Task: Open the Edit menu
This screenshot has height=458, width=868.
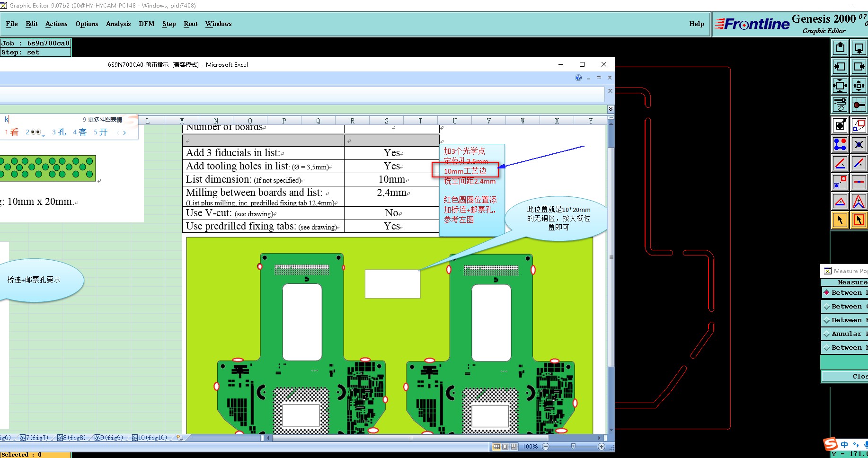Action: (32, 24)
